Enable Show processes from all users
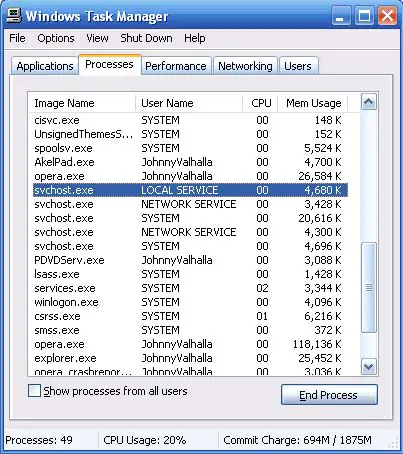 click(x=34, y=391)
